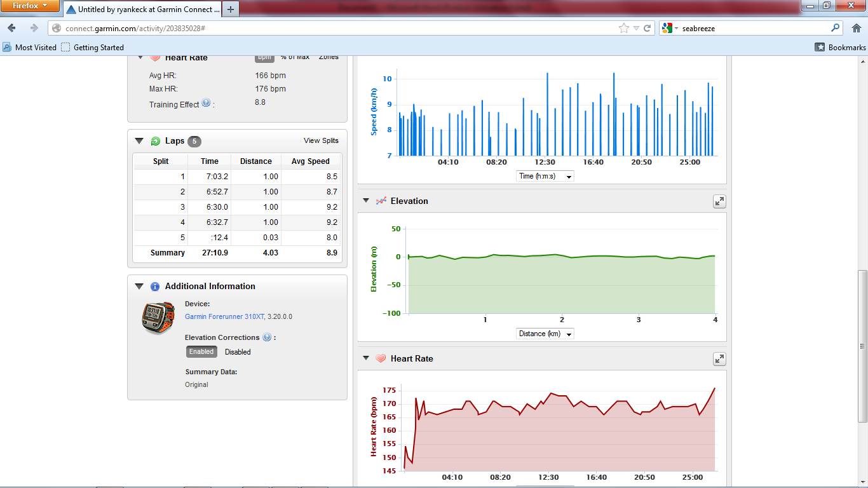The image size is (868, 488).
Task: Click the Elevation Corrections help icon
Action: [267, 337]
